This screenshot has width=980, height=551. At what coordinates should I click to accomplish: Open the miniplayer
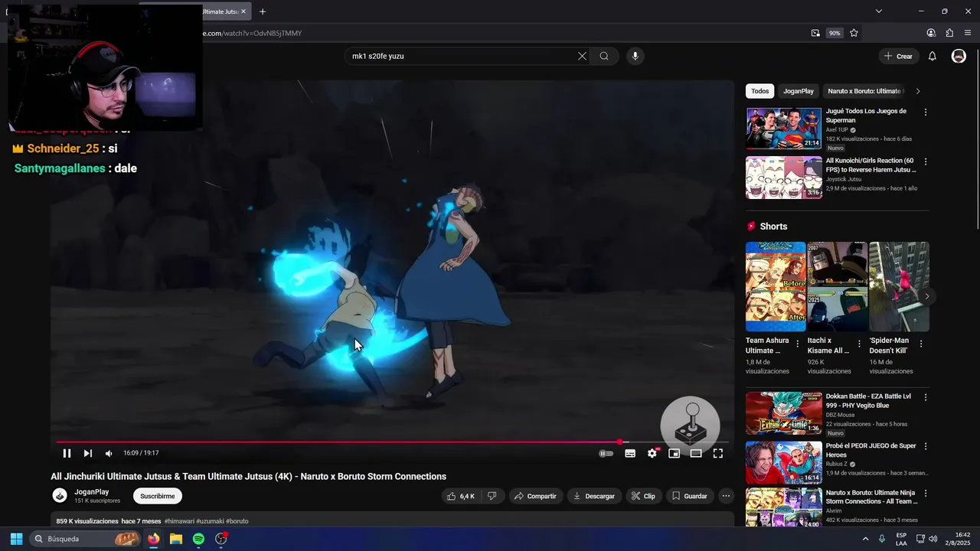point(675,454)
